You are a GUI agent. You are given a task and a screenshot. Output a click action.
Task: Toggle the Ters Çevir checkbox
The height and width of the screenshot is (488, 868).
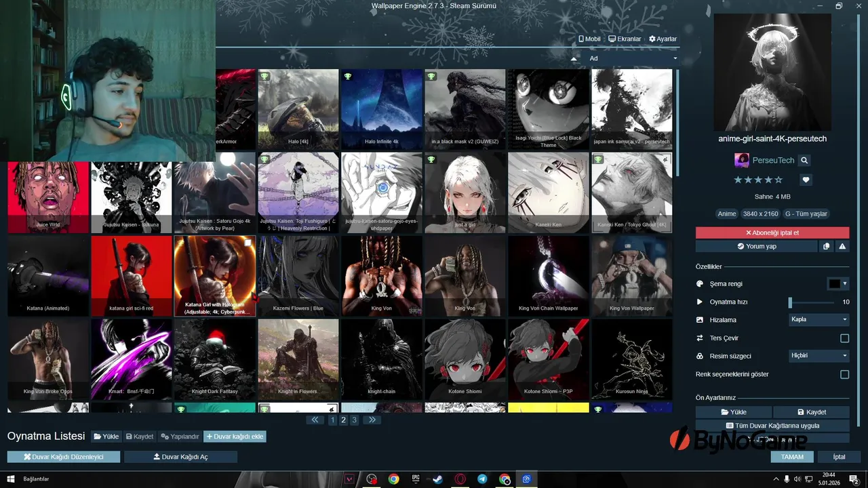pos(844,338)
